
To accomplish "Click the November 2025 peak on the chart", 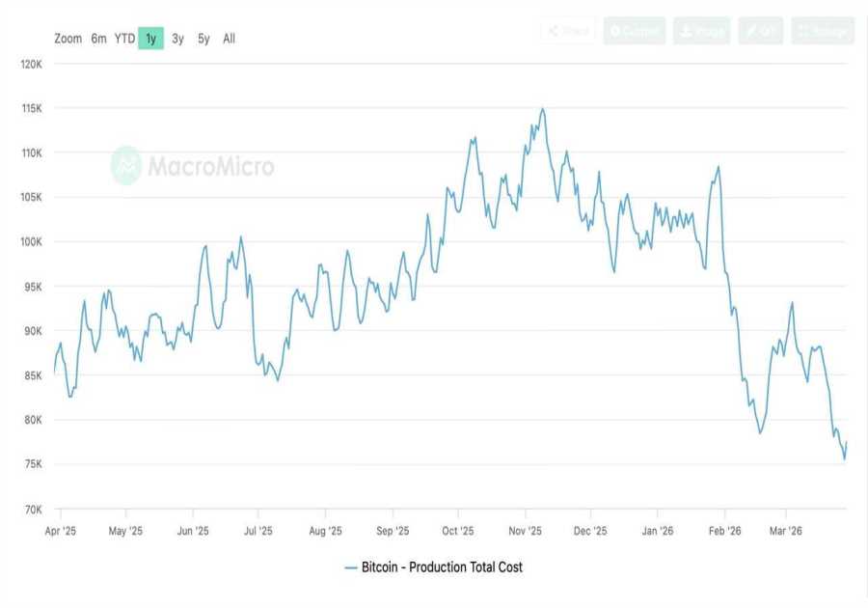I will (545, 109).
